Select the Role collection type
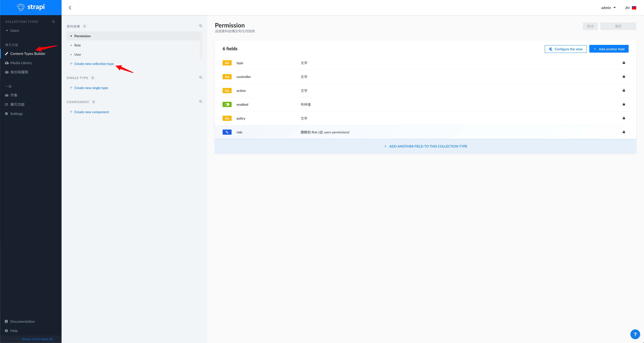644x343 pixels. point(77,45)
